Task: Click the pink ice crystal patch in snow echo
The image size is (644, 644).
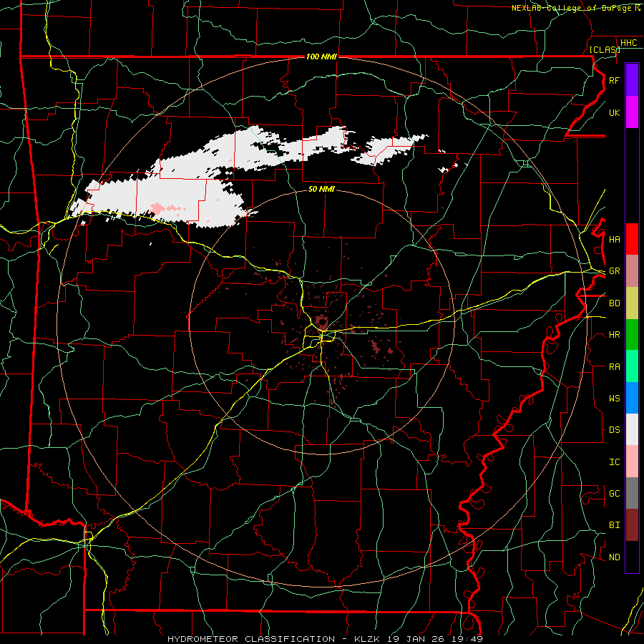Action: (157, 208)
